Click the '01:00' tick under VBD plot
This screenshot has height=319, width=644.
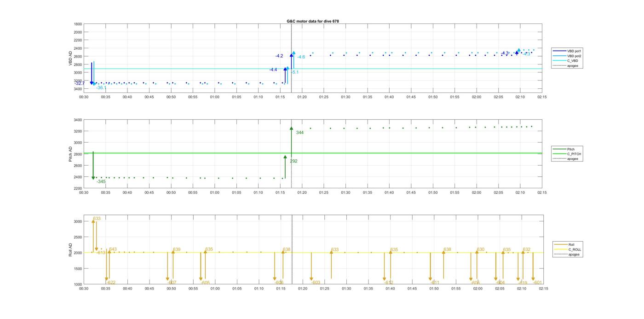(214, 97)
